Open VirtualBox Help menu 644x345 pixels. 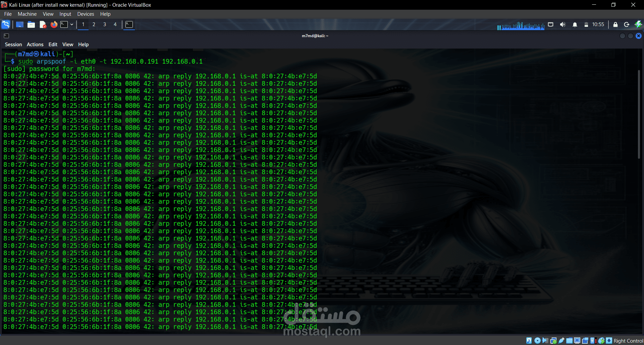[x=105, y=14]
